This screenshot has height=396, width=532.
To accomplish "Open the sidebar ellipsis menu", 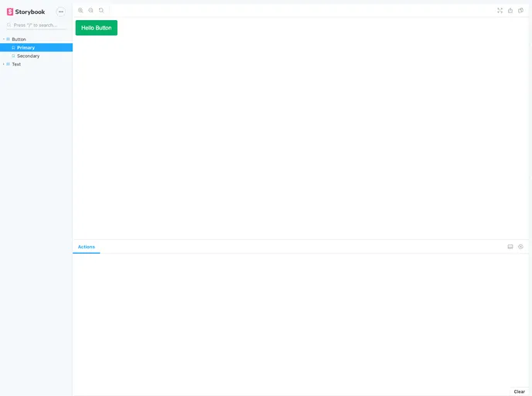I will click(61, 12).
